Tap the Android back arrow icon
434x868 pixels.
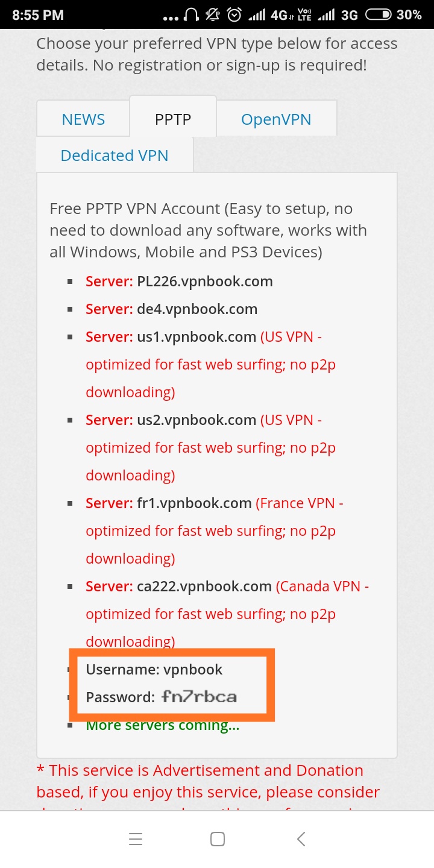point(301,839)
